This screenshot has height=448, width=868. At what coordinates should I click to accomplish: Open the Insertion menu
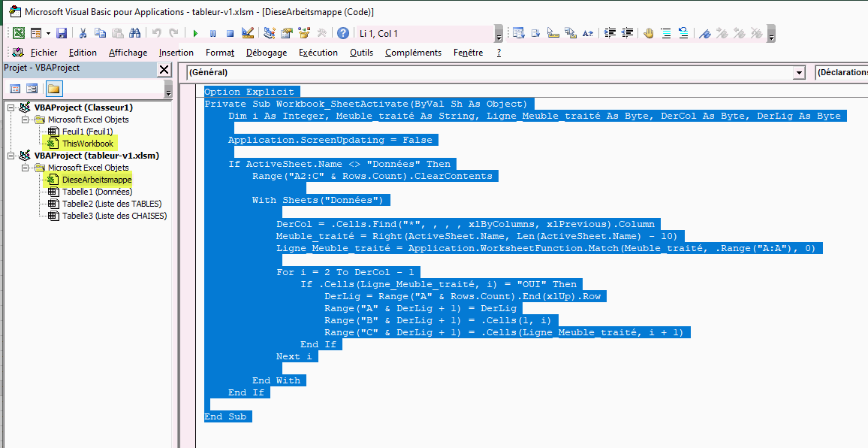176,53
